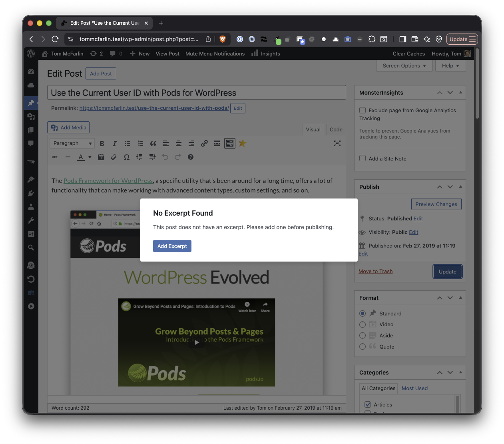Open Paragraph format dropdown
The image size is (504, 444).
[72, 143]
